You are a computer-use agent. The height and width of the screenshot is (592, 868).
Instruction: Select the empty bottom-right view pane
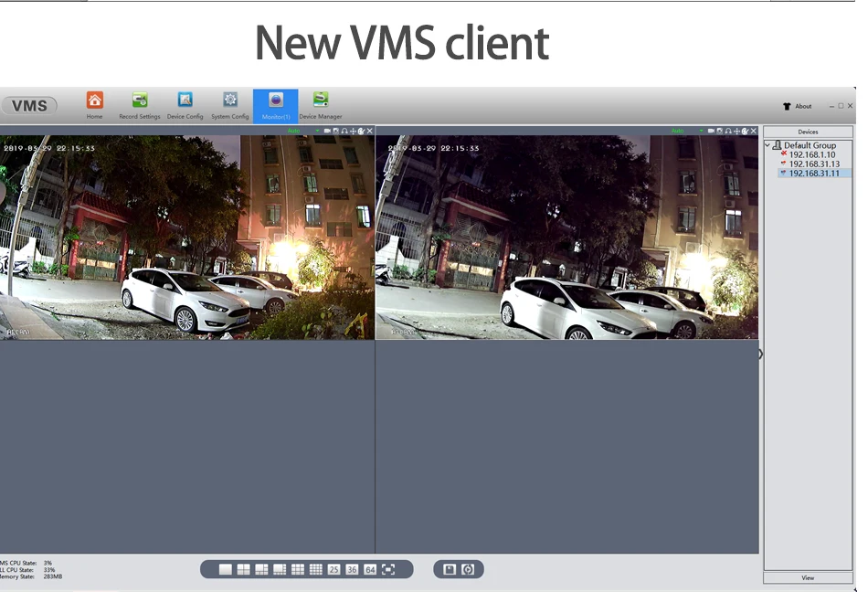(x=566, y=447)
